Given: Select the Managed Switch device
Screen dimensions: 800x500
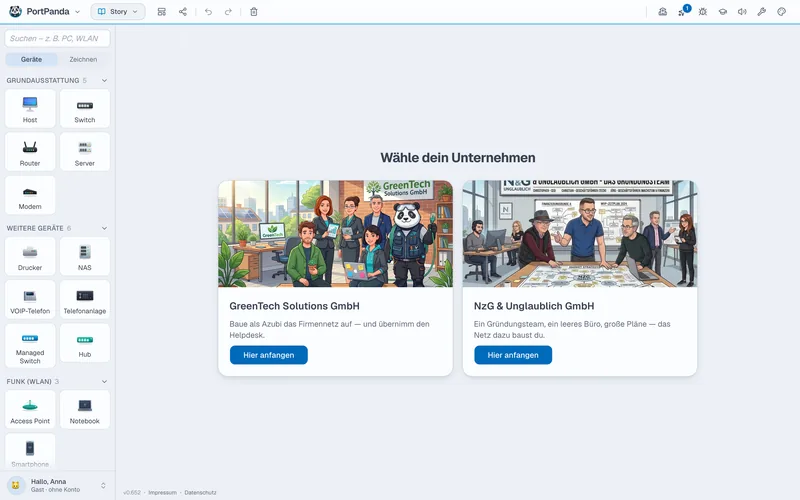Looking at the screenshot, I should 30,345.
